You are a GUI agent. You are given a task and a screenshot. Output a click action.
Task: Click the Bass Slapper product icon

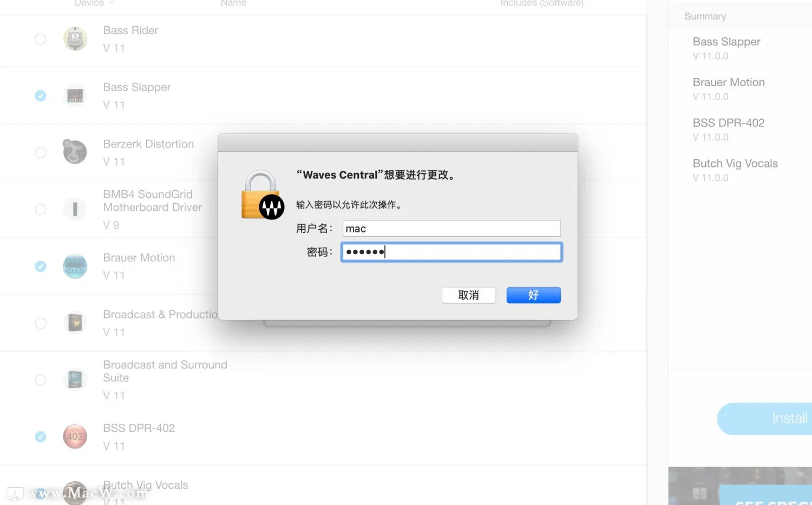tap(75, 96)
